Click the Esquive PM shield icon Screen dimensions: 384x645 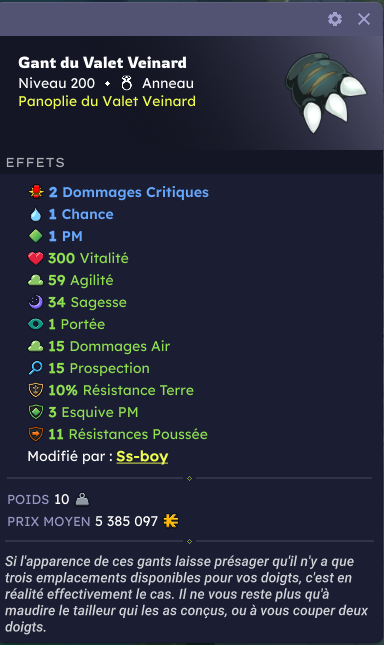(36, 412)
